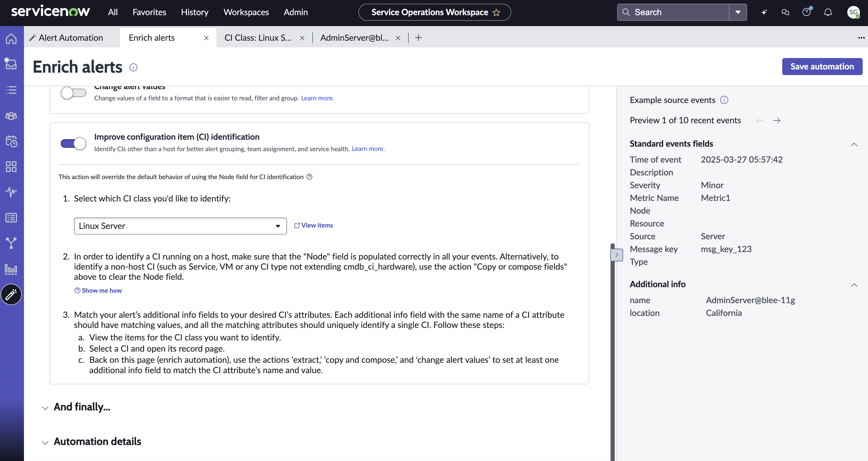Click into the global Search field

point(674,13)
